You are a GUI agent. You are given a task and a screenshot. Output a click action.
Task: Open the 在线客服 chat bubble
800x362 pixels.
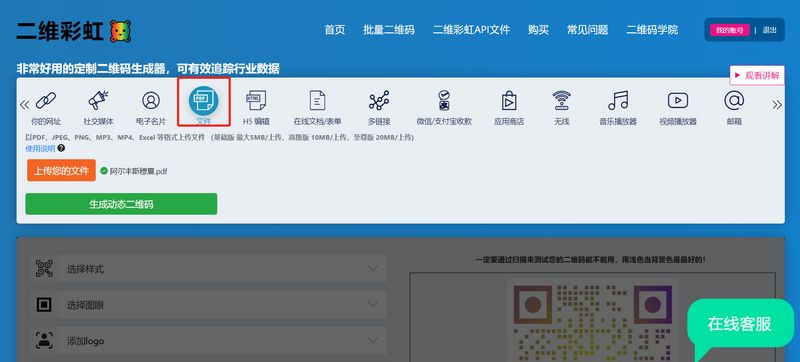pos(739,324)
